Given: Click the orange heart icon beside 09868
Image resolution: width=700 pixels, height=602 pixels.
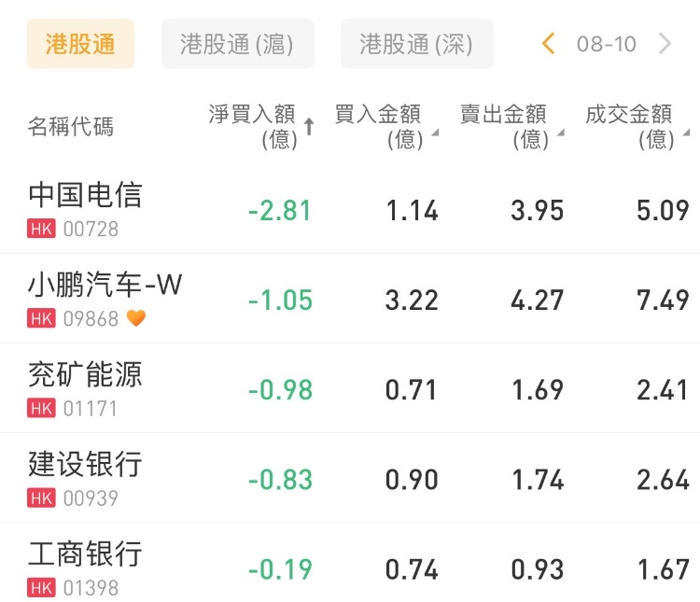Looking at the screenshot, I should coord(136,318).
